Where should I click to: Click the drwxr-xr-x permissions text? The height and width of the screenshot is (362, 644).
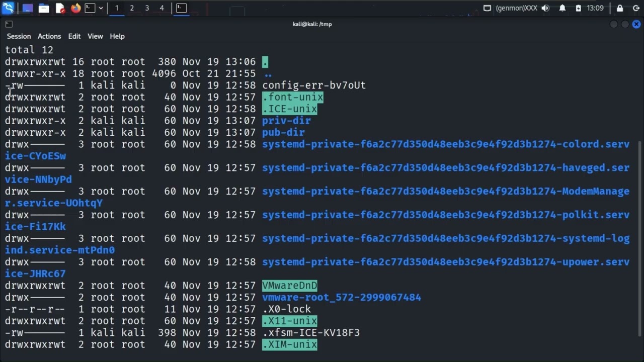pos(35,73)
